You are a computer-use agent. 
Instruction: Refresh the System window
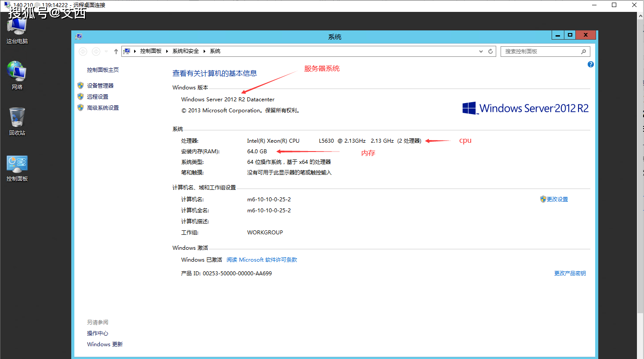click(490, 52)
